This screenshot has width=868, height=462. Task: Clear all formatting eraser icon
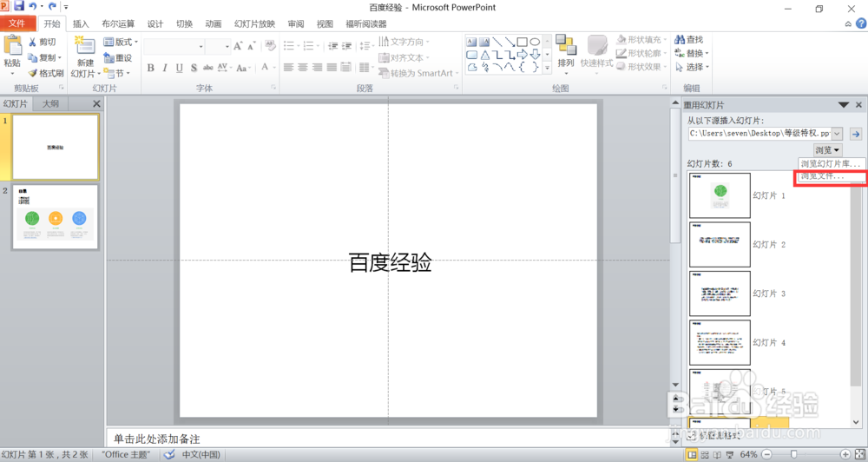point(270,45)
